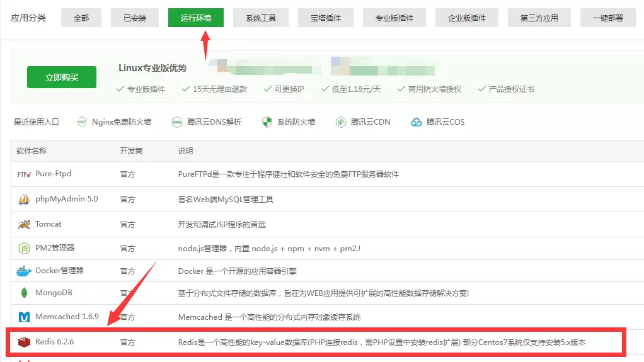Click the 可更换IP benefit text
This screenshot has width=644, height=362.
tap(289, 89)
